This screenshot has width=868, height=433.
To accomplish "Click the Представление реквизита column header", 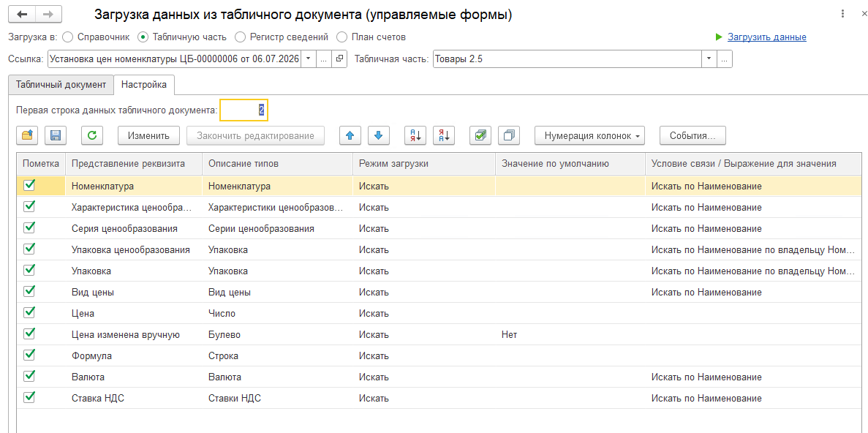I will click(x=134, y=163).
